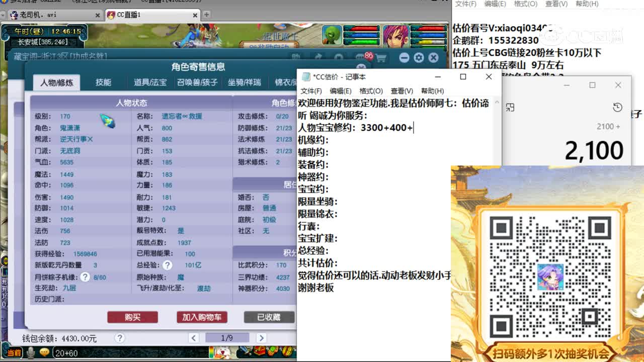Go to the next page arrow
This screenshot has width=644, height=362.
pos(261,338)
